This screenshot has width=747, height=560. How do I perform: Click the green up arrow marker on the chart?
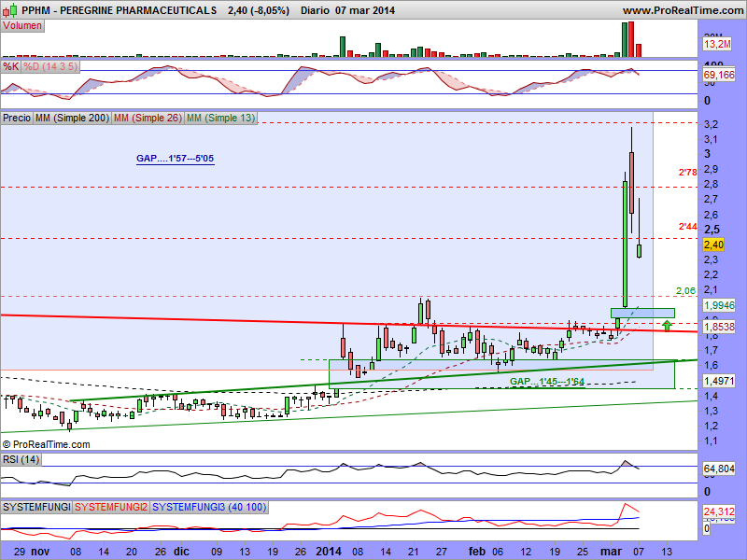667,326
